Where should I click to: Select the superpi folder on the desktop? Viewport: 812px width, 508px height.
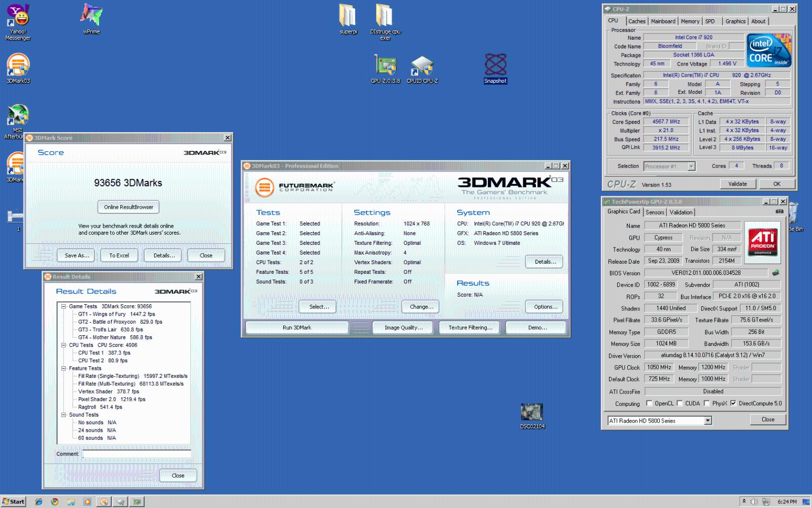pyautogui.click(x=348, y=19)
